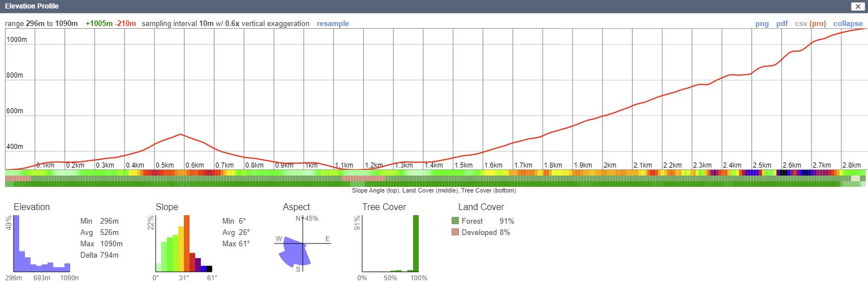The image size is (868, 282).
Task: Click the 600m axis label
Action: click(14, 111)
